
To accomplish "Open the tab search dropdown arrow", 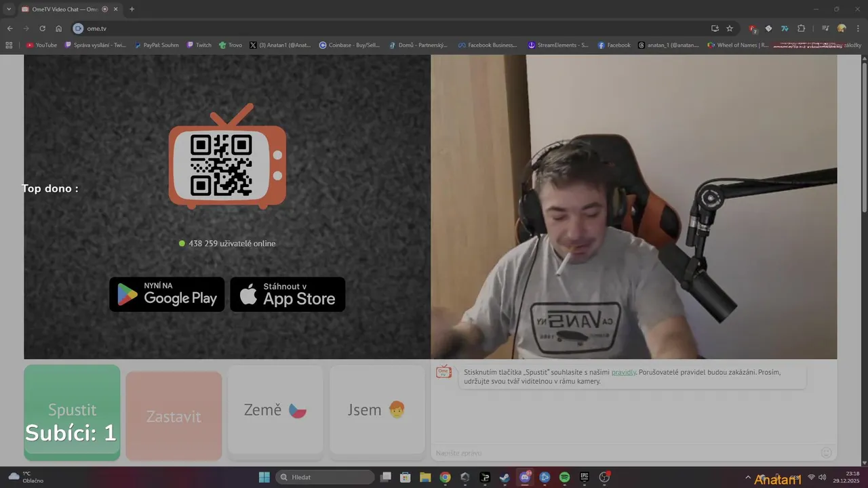I will click(9, 9).
